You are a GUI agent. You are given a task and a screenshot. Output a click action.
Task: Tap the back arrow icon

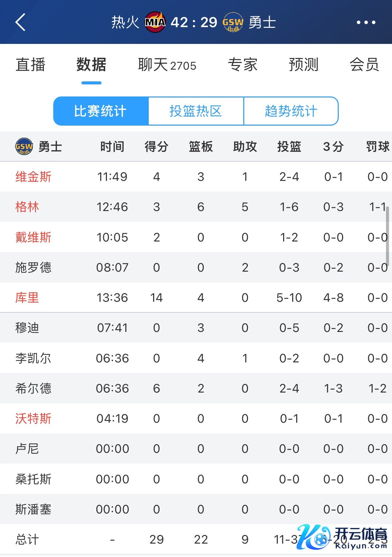click(20, 22)
